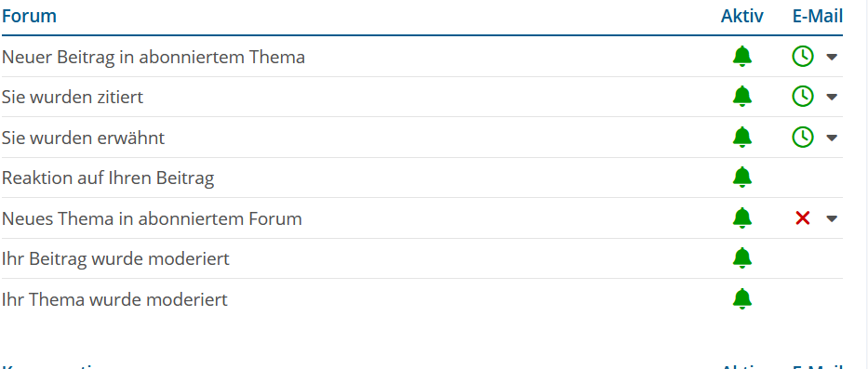Open e-mail dropdown arrow for 'Sie wurden zitiert'
The height and width of the screenshot is (369, 868).
832,98
